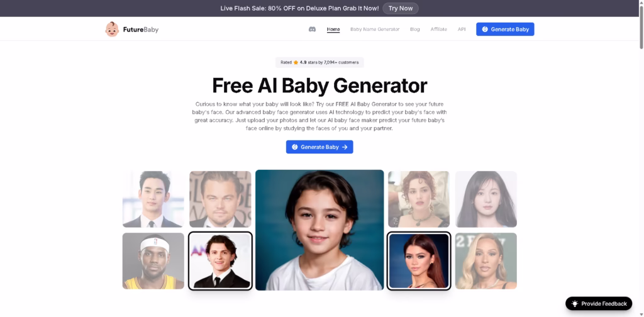Screen dimensions: 644x317
Task: Click the generated child photo in center
Action: point(319,230)
